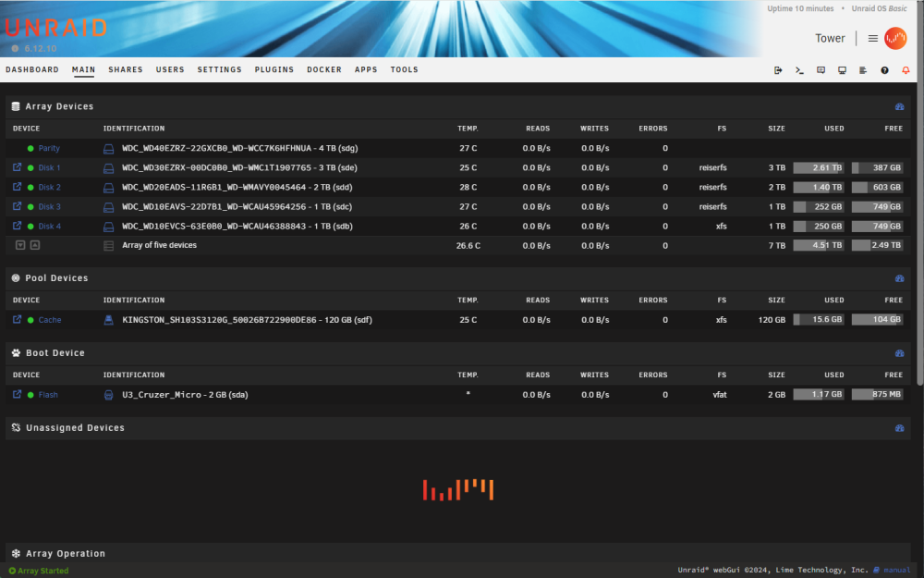Browse Disk 2 via its folder icon
The image size is (924, 578).
click(17, 187)
